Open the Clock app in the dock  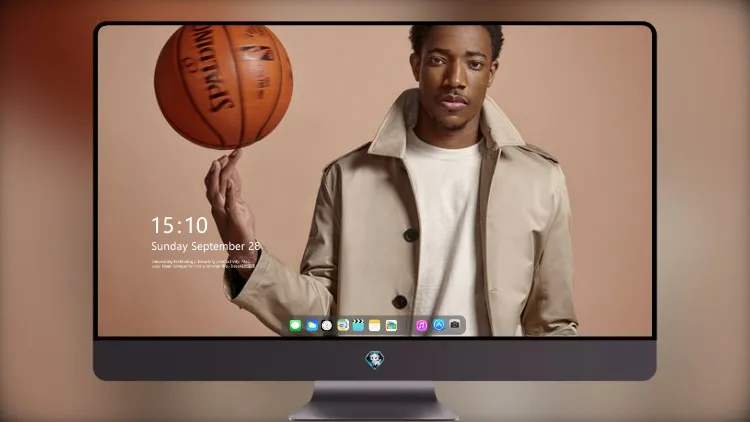coord(327,325)
